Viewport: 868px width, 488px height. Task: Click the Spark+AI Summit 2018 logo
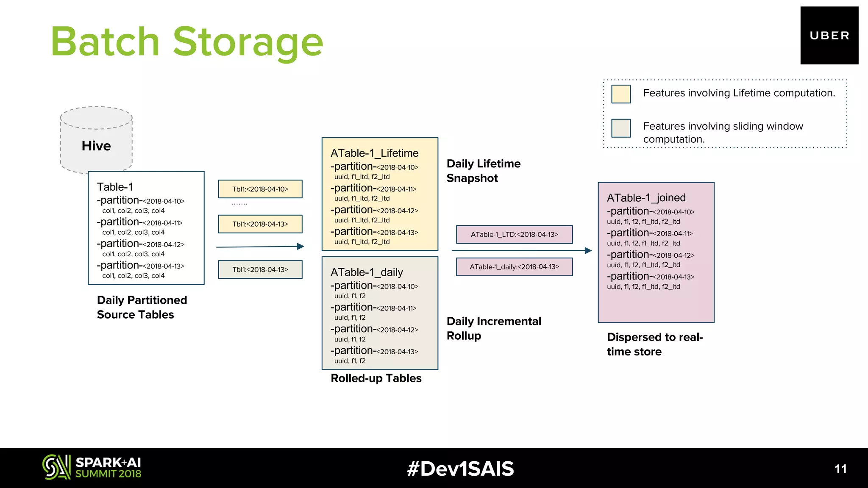pyautogui.click(x=92, y=467)
